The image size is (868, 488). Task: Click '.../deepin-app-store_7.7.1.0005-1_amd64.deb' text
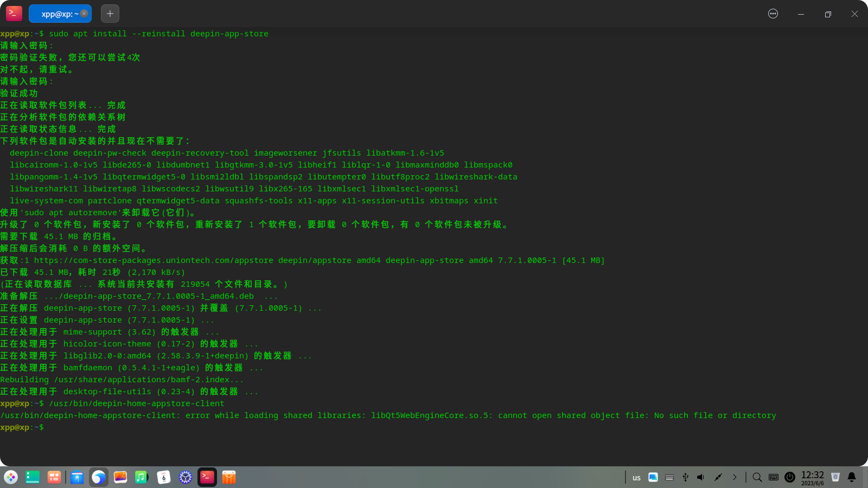pos(149,296)
